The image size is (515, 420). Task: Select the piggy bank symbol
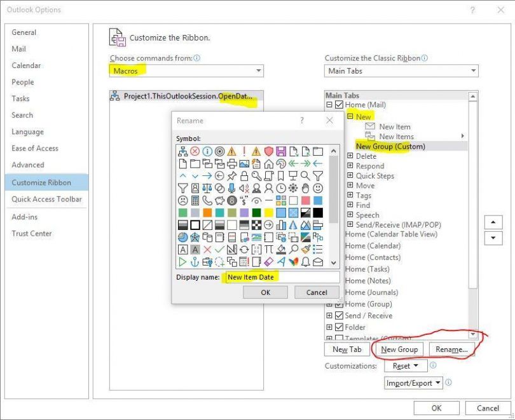(x=219, y=200)
